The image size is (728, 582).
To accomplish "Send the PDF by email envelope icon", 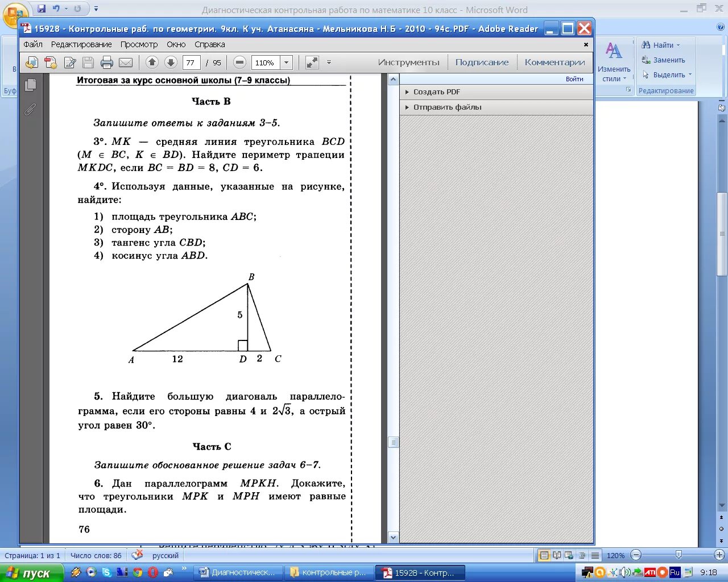I will tap(125, 63).
